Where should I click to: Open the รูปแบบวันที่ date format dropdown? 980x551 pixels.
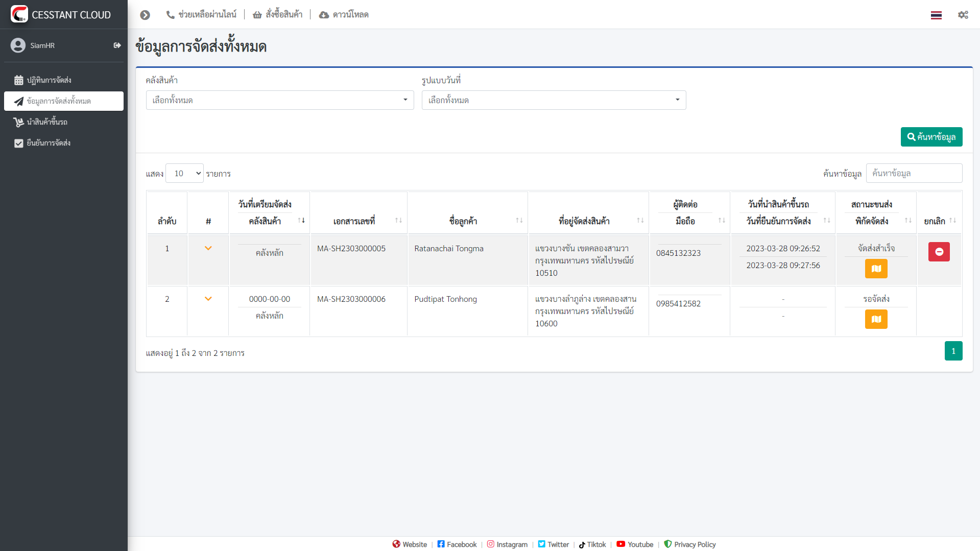[554, 100]
